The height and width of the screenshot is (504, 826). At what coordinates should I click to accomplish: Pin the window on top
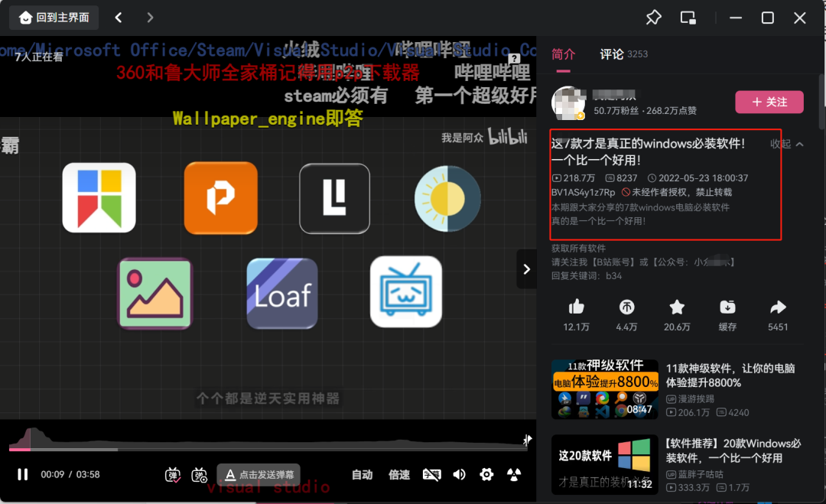[653, 18]
